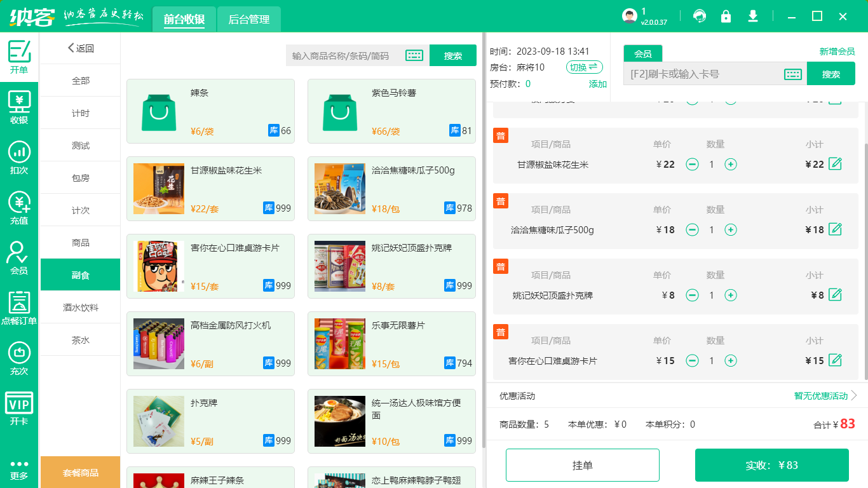Select the 副食 category
Image resolution: width=868 pixels, height=488 pixels.
pos(80,275)
